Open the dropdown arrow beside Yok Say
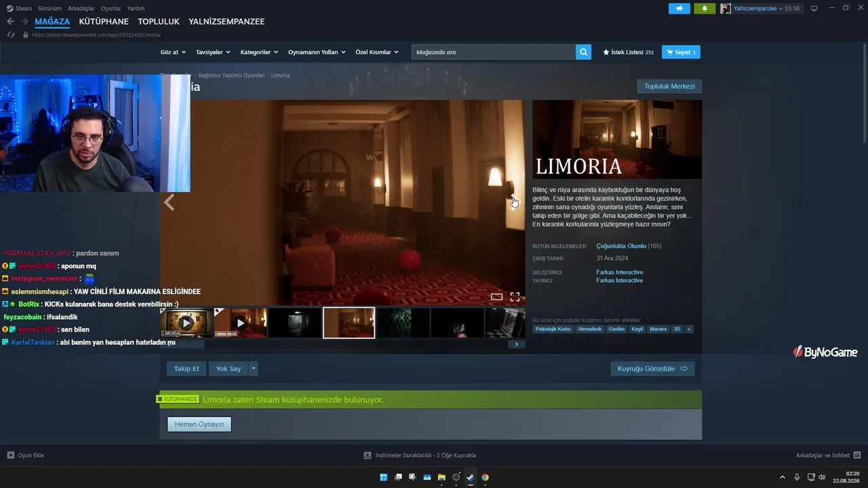 [254, 369]
